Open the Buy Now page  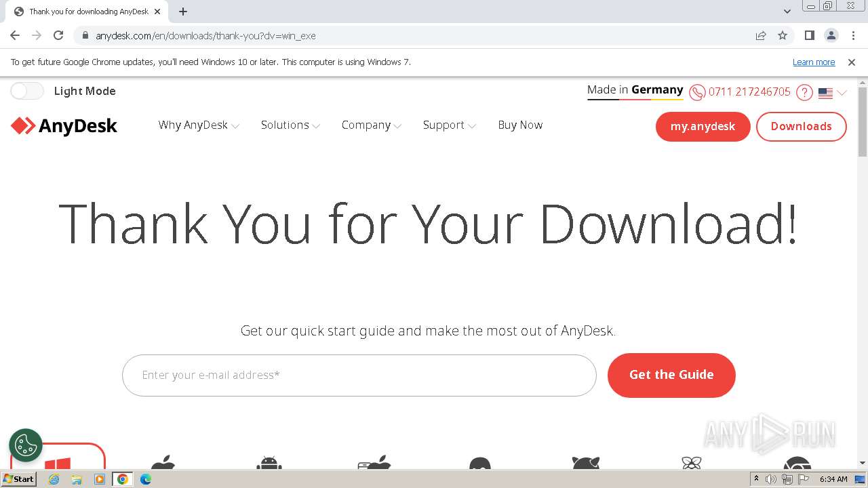coord(520,125)
